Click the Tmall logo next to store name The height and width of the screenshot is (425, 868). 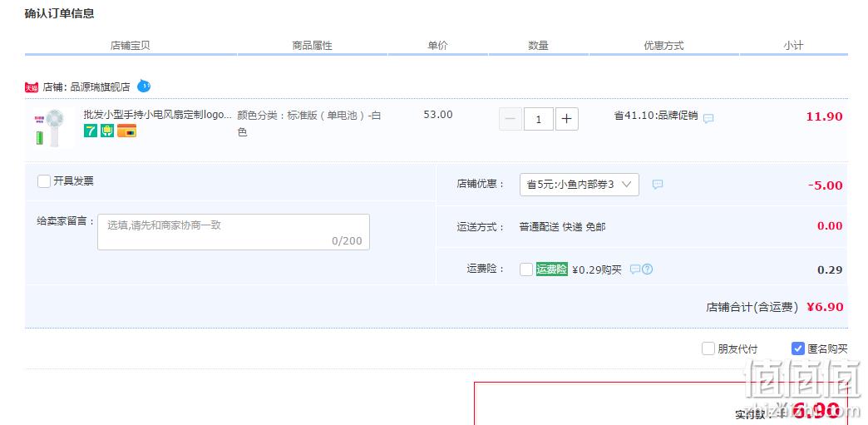point(32,87)
